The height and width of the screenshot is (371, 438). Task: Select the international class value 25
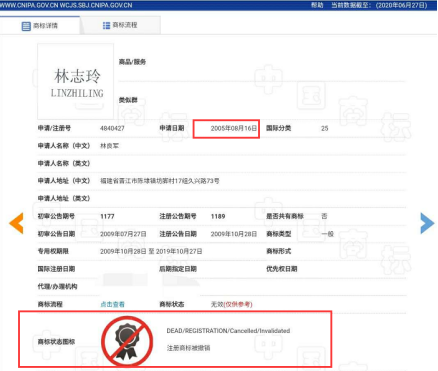point(325,128)
